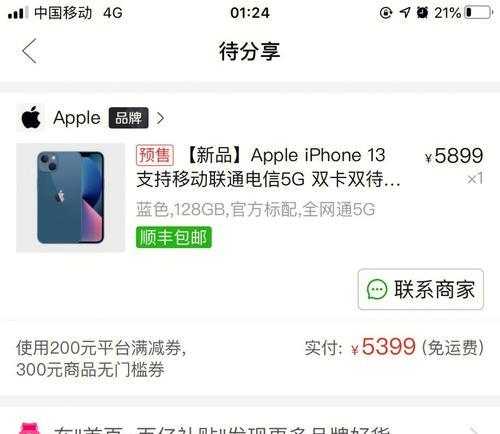Expand the subsidy banner chevron at bottom
Image resolution: width=500 pixels, height=434 pixels.
pyautogui.click(x=474, y=430)
